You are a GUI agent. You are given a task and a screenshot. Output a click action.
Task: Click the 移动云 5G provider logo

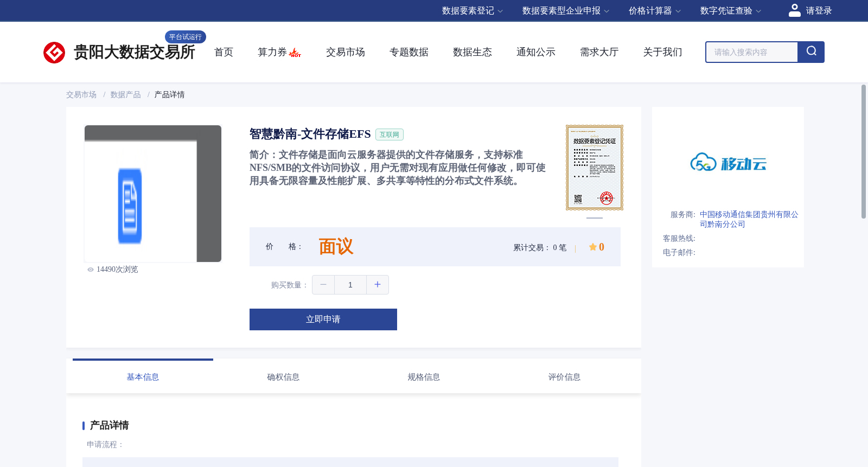click(x=728, y=163)
